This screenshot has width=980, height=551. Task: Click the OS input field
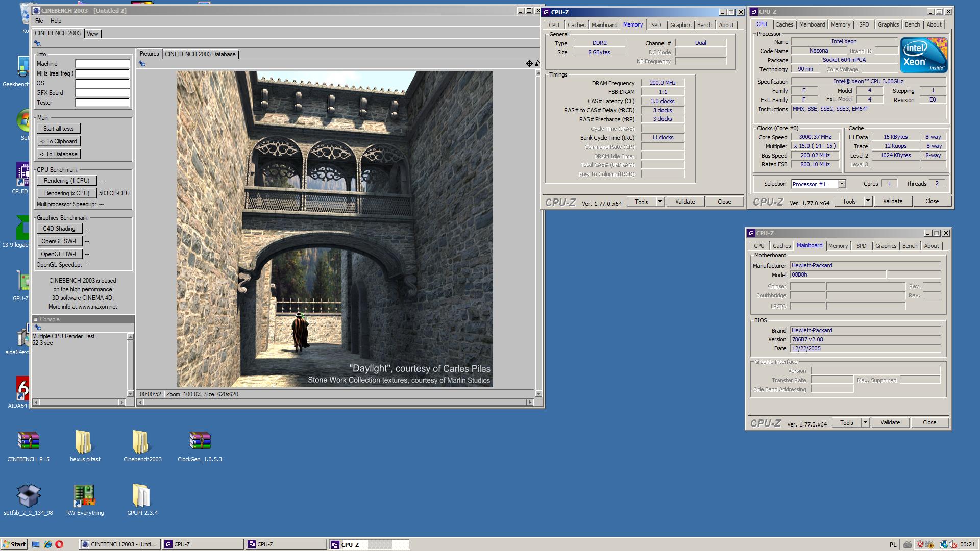tap(103, 83)
